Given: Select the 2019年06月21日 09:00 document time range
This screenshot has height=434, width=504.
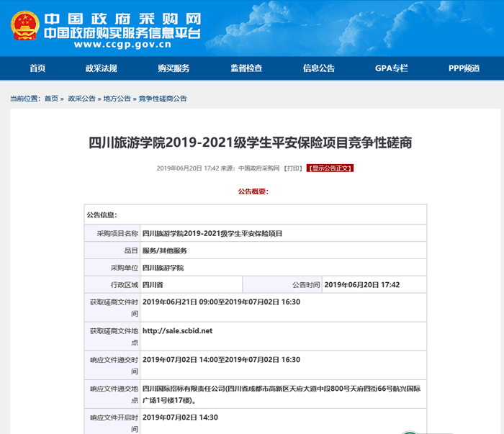Looking at the screenshot, I should click(x=283, y=307).
